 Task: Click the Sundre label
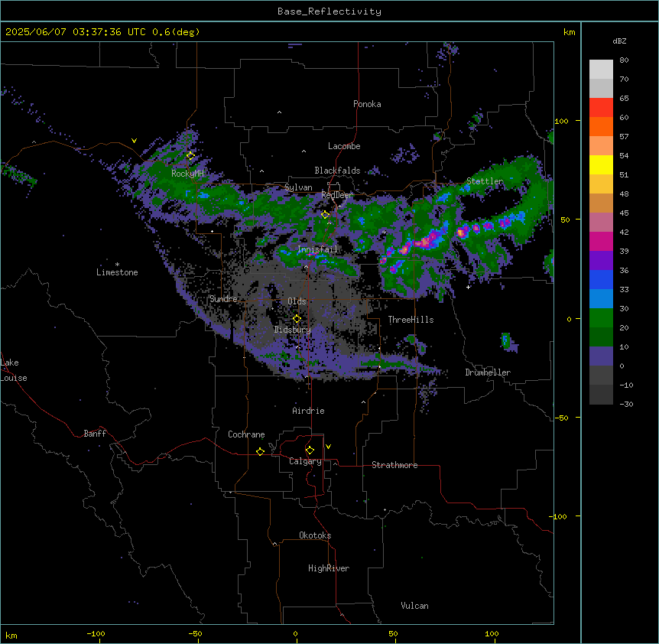pyautogui.click(x=223, y=299)
